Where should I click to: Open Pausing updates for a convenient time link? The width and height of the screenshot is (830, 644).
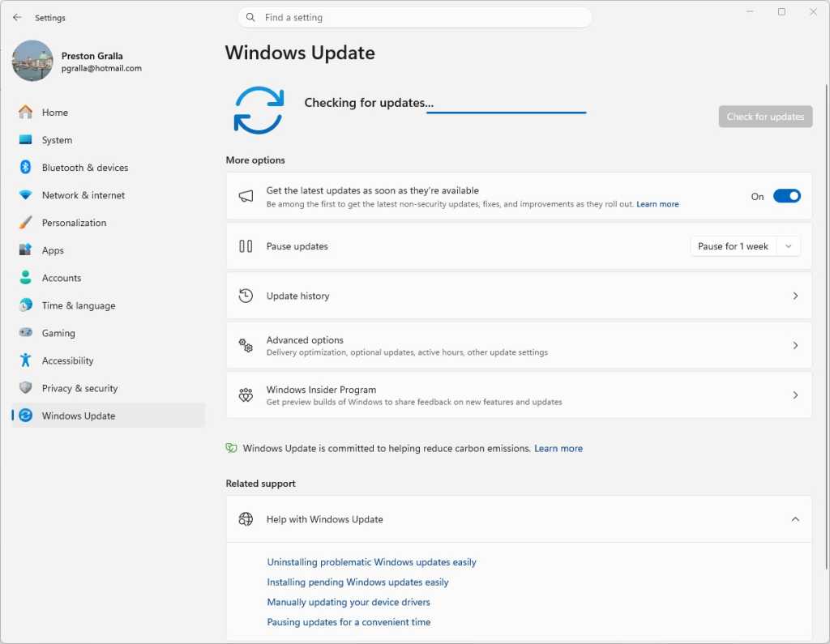[349, 622]
